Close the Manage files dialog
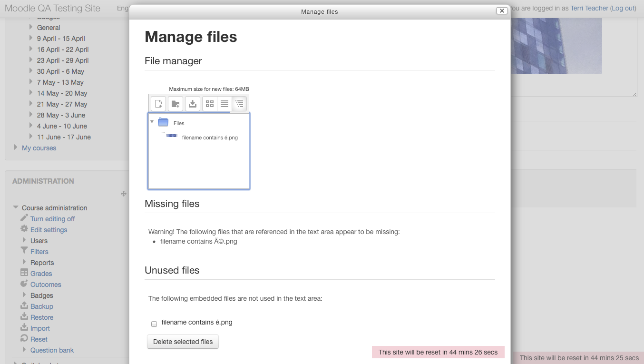Viewport: 644px width, 364px height. (x=501, y=11)
